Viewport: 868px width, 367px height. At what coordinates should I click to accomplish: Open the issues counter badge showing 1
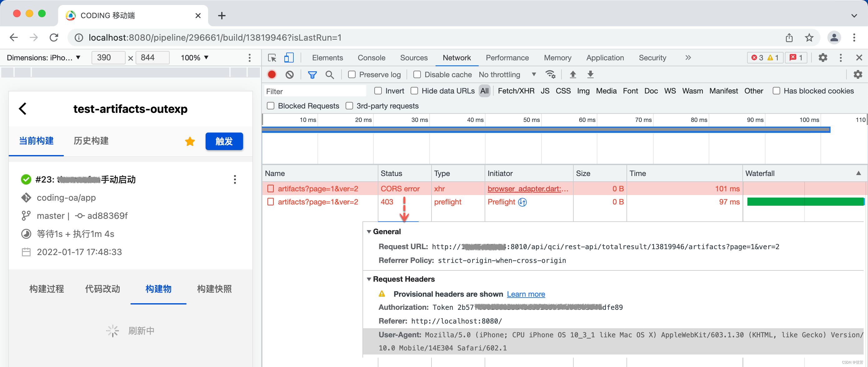(x=796, y=58)
